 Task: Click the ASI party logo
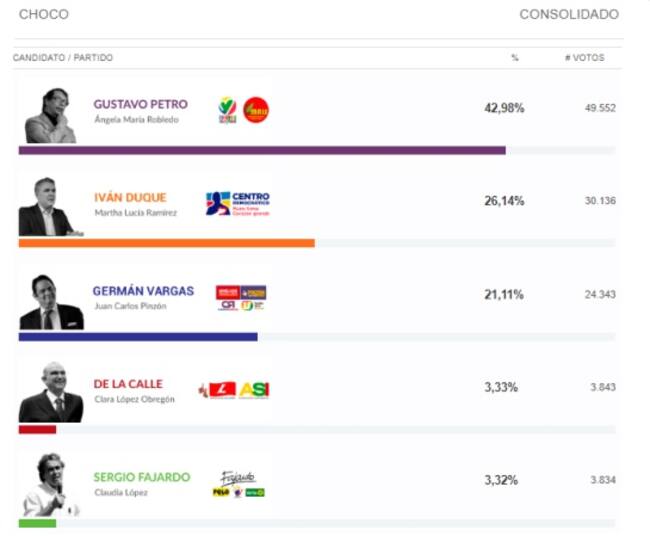pos(254,390)
